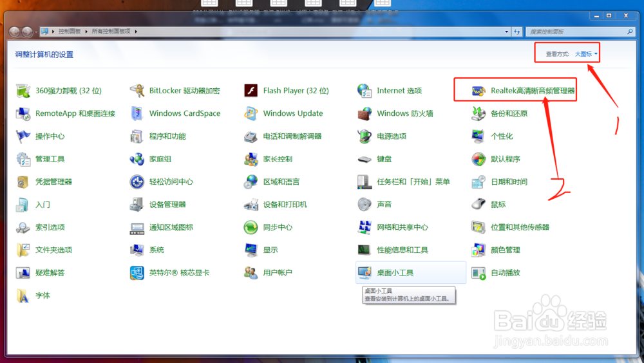Screen dimensions: 644x363
Task: Click the search magnifier icon
Action: [630, 31]
